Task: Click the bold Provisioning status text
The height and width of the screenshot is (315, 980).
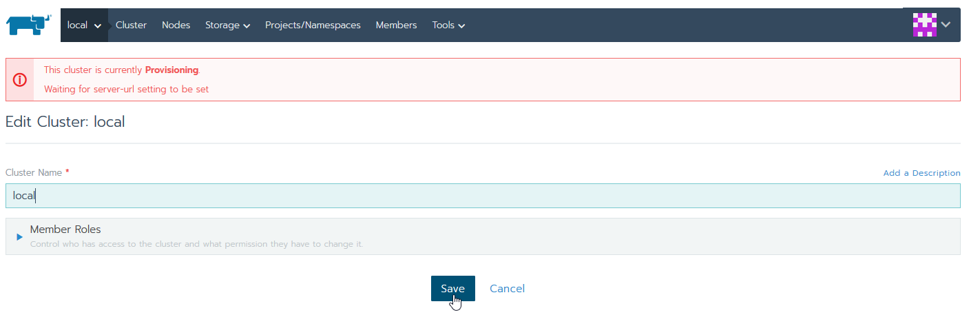Action: pos(171,70)
